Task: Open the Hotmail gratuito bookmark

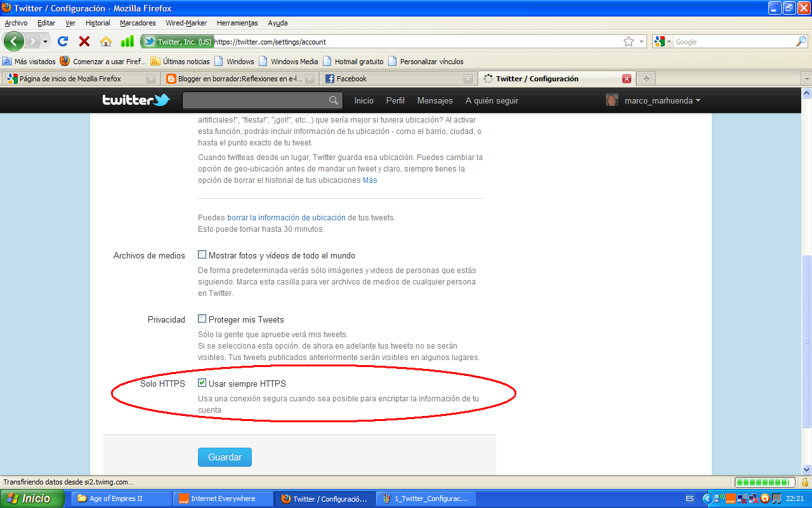Action: pyautogui.click(x=353, y=62)
